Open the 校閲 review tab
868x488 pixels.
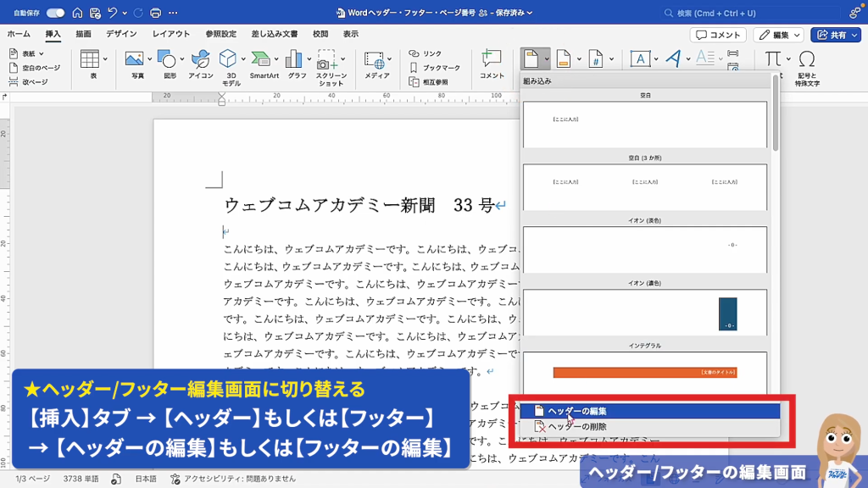click(x=320, y=34)
